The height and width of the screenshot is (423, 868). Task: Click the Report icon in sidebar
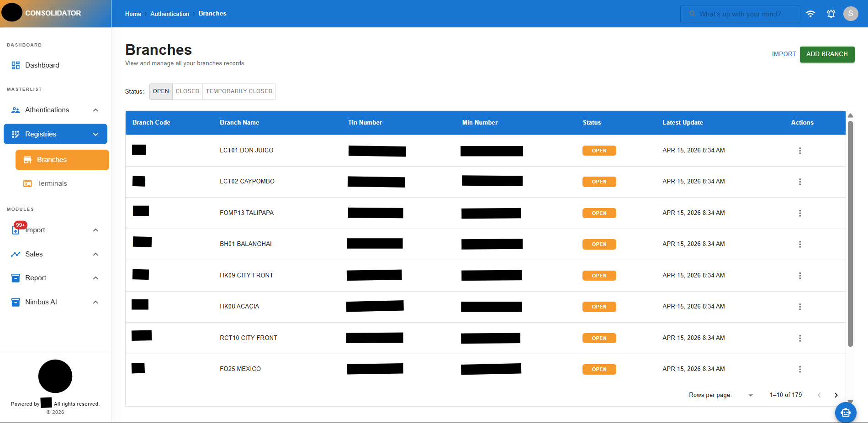(x=16, y=277)
